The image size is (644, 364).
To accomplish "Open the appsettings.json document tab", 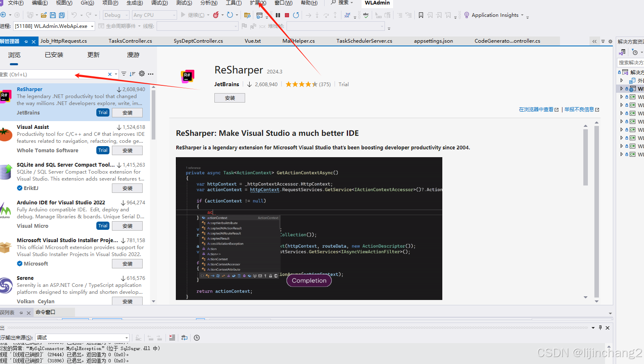I will (x=433, y=41).
